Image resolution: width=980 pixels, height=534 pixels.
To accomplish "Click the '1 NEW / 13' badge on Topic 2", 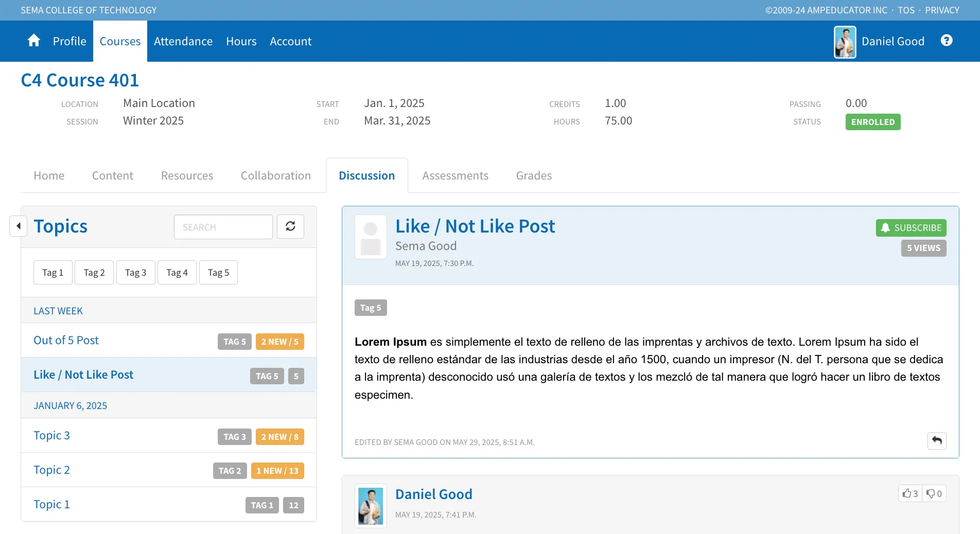I will click(277, 471).
